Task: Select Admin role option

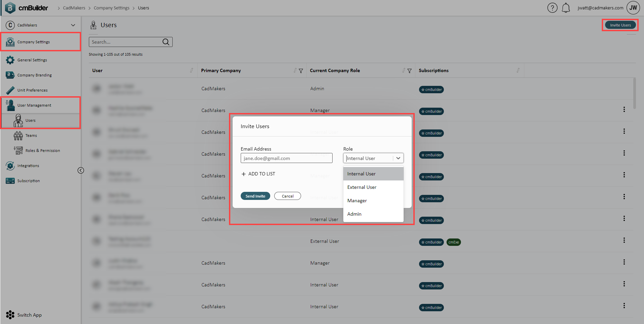Action: click(x=373, y=214)
